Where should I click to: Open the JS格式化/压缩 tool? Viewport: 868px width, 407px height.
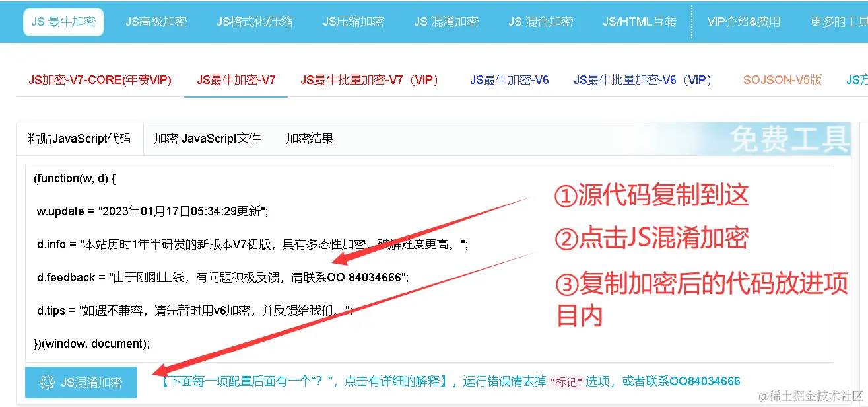coord(254,21)
